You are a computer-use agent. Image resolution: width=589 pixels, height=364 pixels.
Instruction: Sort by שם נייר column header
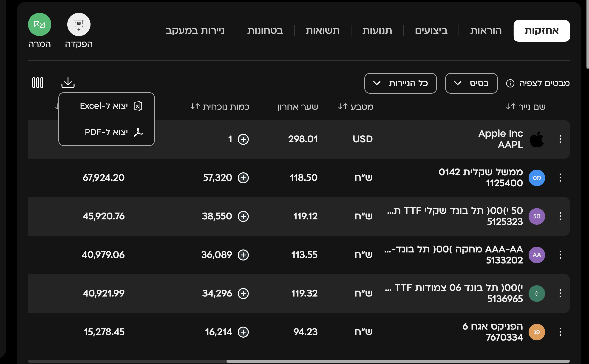coord(526,106)
